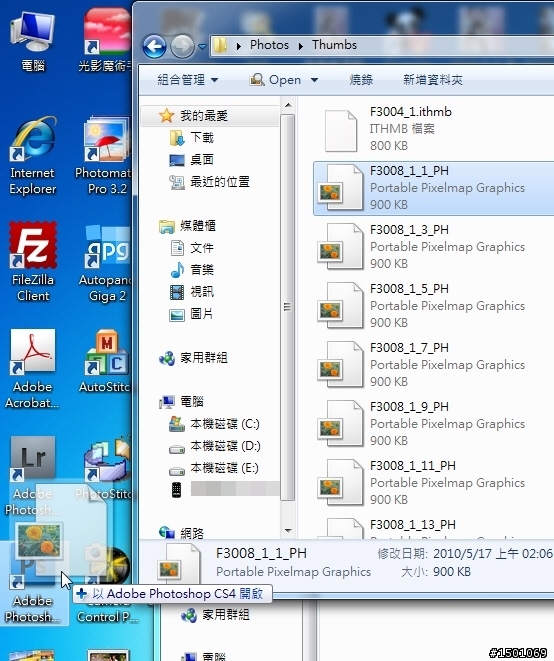Select Thumbs in address breadcrumb

coord(334,45)
